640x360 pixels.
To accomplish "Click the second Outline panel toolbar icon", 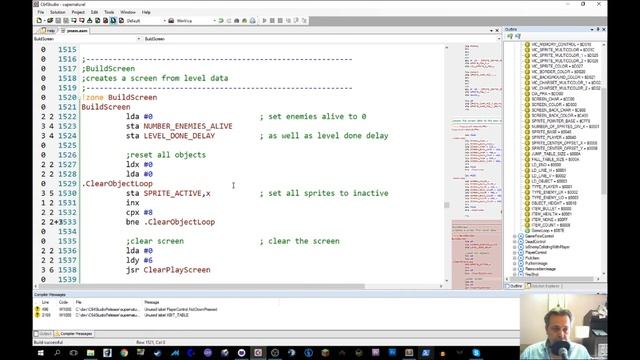I will [518, 36].
